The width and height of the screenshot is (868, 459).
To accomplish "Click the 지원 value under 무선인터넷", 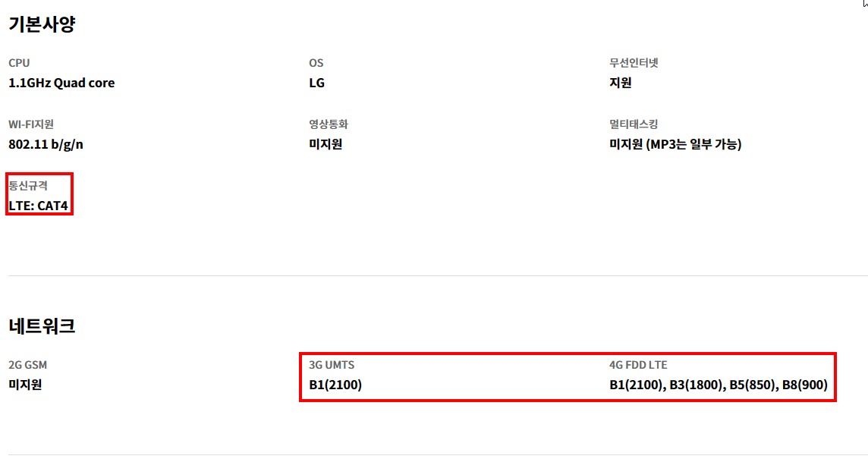I will point(620,83).
